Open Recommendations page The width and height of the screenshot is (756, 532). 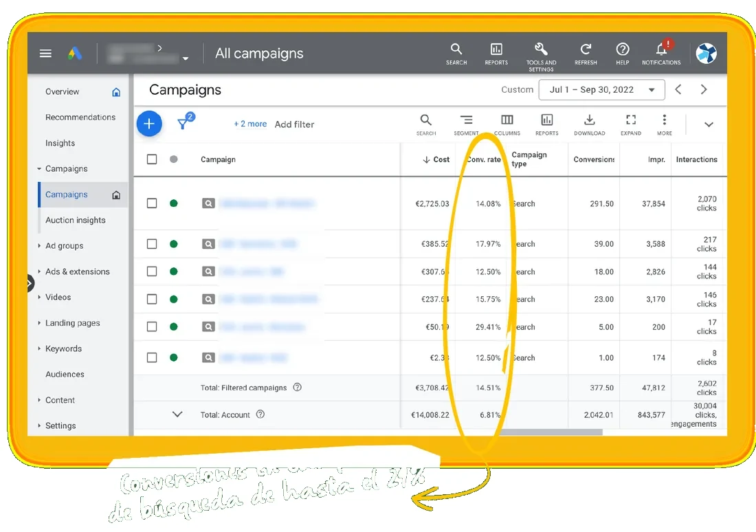(x=80, y=118)
